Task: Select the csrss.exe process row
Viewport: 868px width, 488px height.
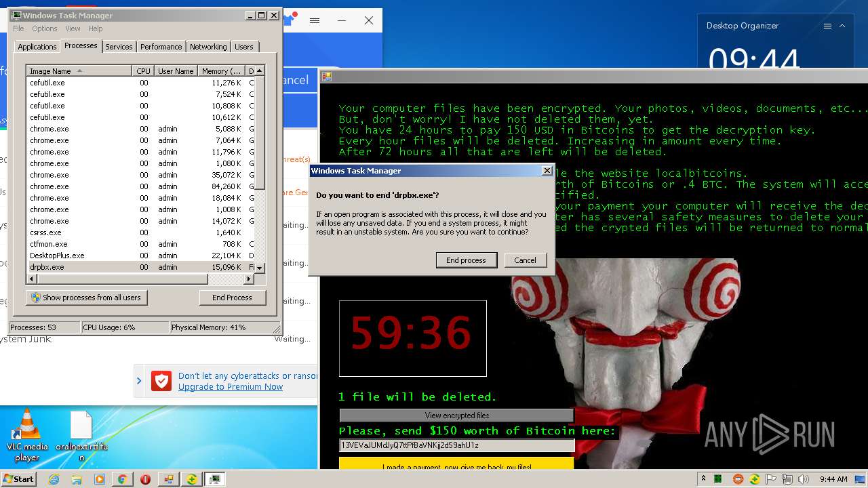Action: (140, 232)
